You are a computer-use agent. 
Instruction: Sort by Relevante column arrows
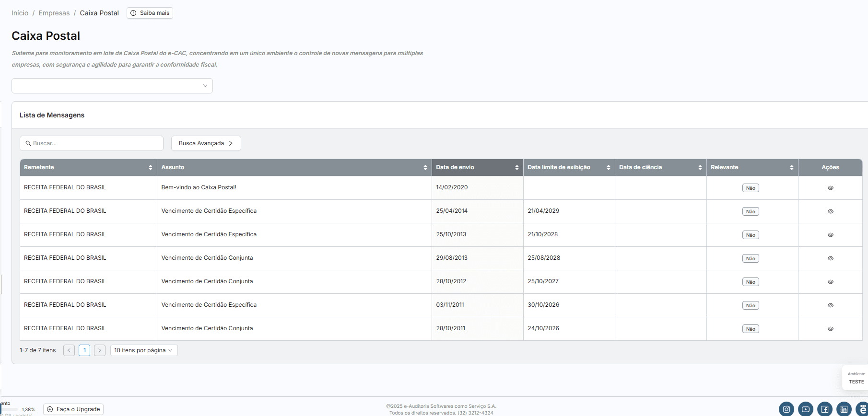(792, 167)
